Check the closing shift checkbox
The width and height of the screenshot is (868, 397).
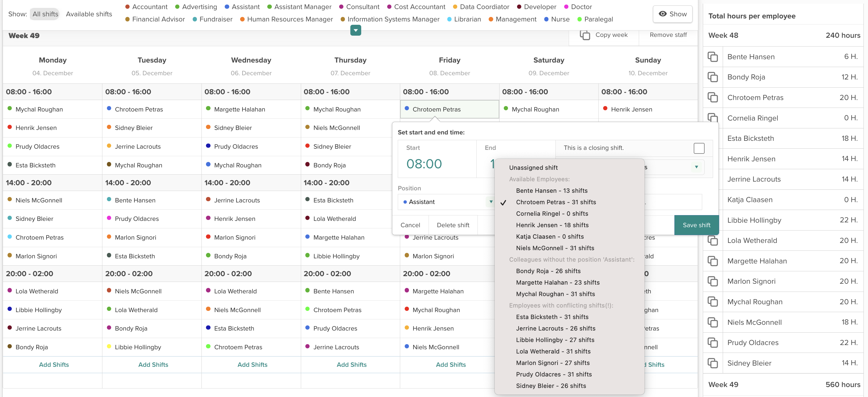pos(699,148)
